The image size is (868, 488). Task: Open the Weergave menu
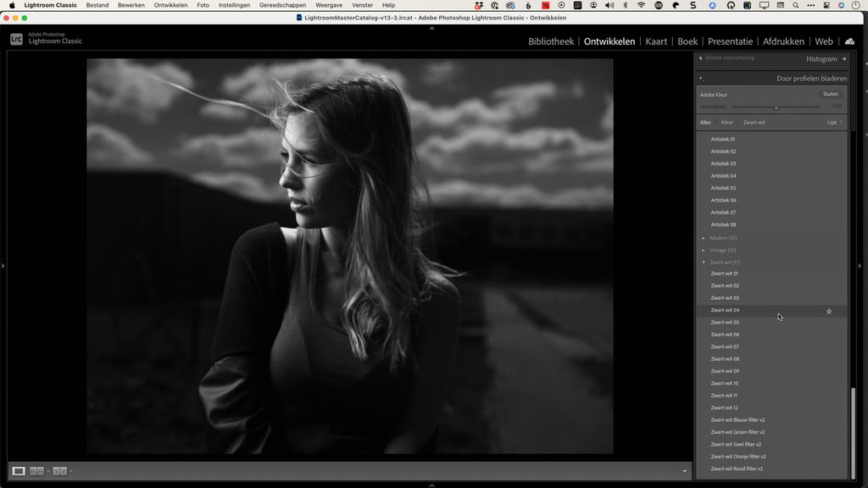329,5
